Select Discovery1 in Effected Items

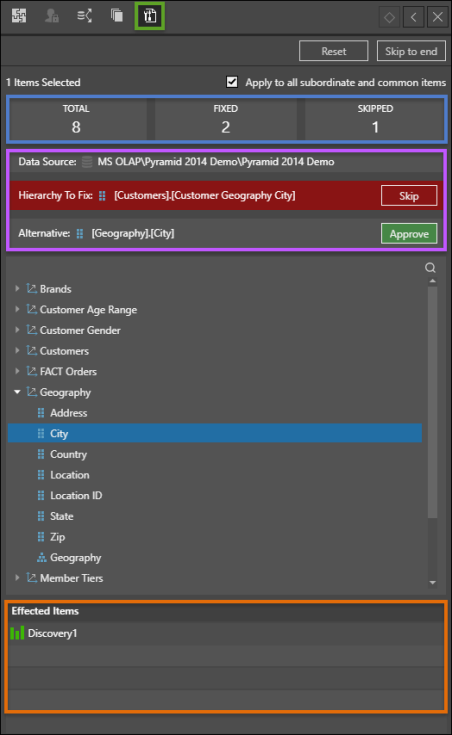52,633
